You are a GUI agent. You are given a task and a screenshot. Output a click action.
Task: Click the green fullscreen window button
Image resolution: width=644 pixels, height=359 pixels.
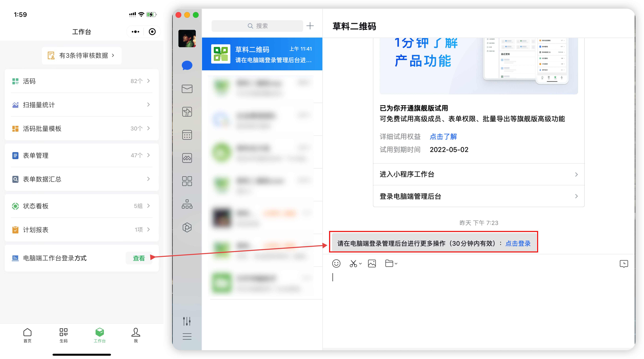(196, 15)
